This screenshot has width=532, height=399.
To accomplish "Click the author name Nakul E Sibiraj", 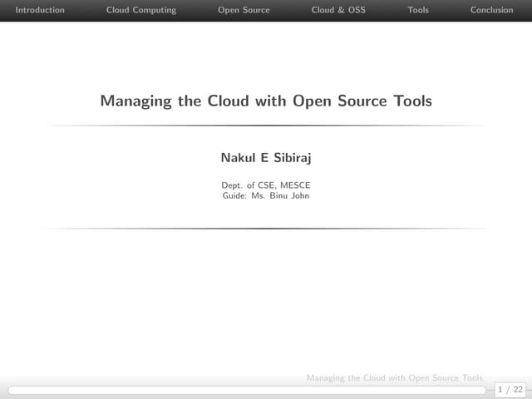I will click(266, 157).
